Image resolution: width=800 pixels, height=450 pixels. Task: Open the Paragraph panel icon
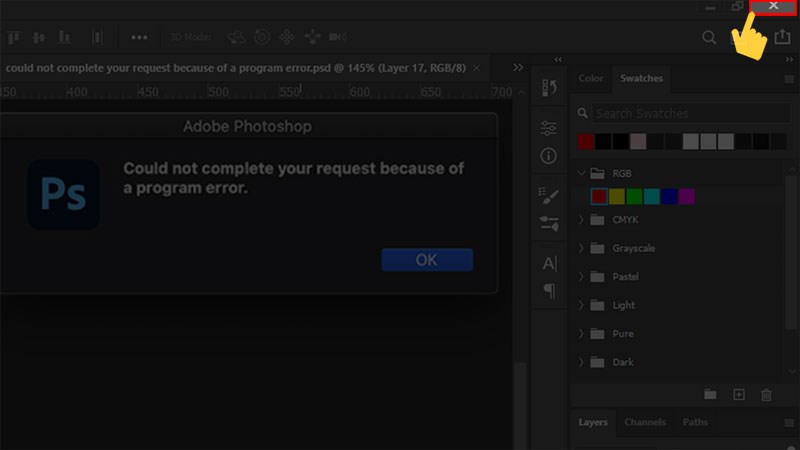pyautogui.click(x=549, y=291)
